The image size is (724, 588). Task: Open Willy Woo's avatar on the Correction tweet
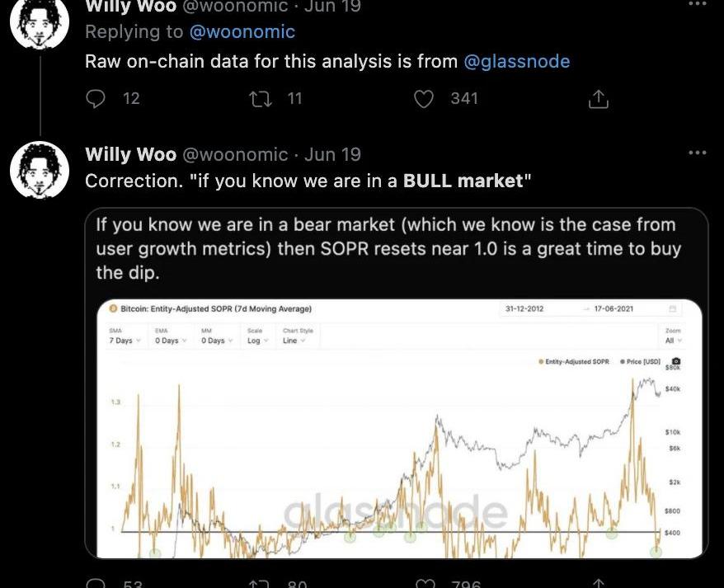pos(39,169)
